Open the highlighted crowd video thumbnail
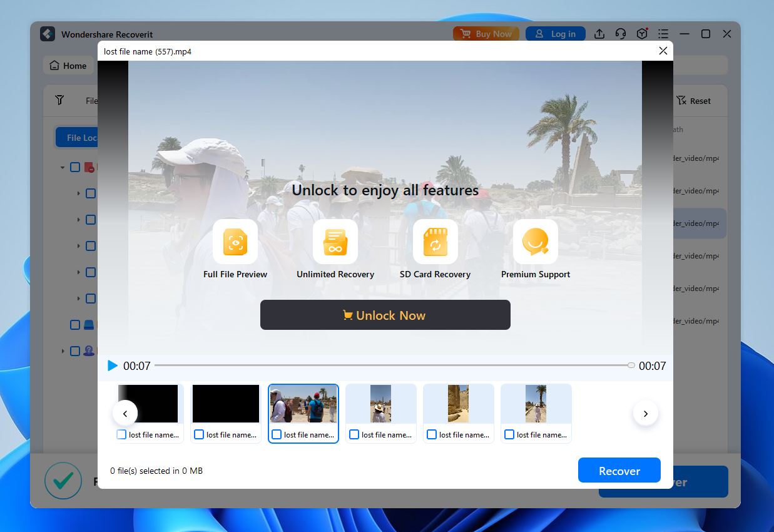774x532 pixels. pos(303,404)
